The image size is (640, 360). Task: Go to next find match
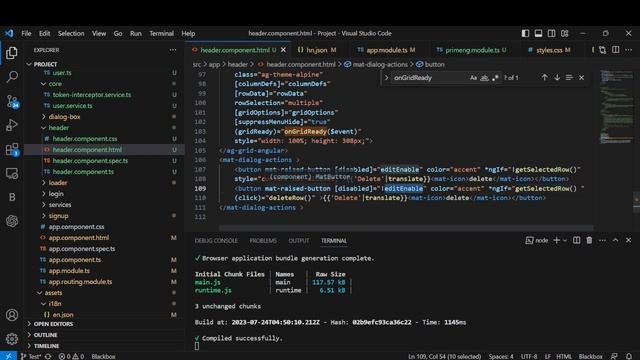point(557,78)
